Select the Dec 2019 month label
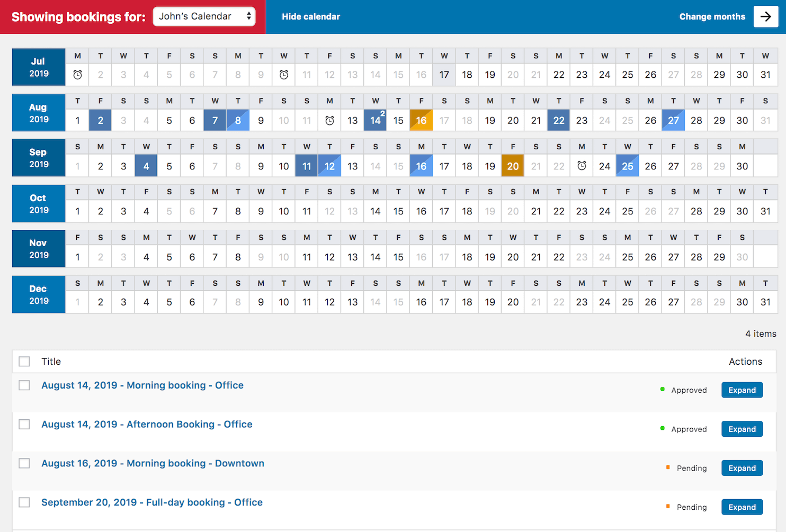786x532 pixels. [39, 294]
